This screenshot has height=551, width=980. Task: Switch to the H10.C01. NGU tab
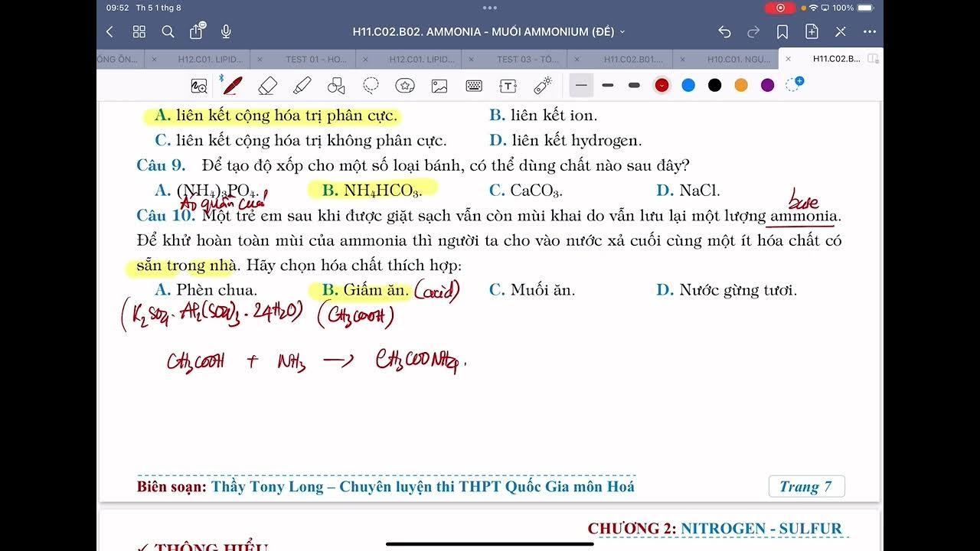pos(738,59)
